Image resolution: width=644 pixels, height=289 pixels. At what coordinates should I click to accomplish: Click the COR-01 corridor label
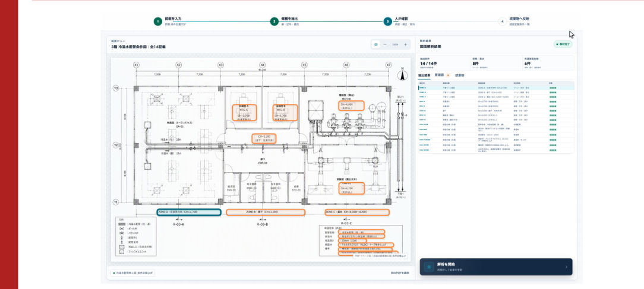point(263,163)
